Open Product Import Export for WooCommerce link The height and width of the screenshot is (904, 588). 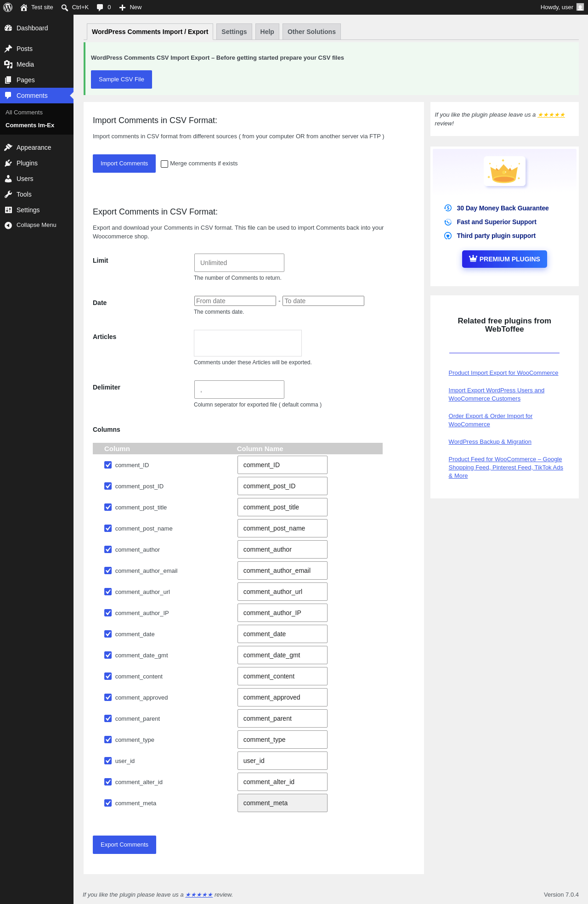click(x=503, y=373)
